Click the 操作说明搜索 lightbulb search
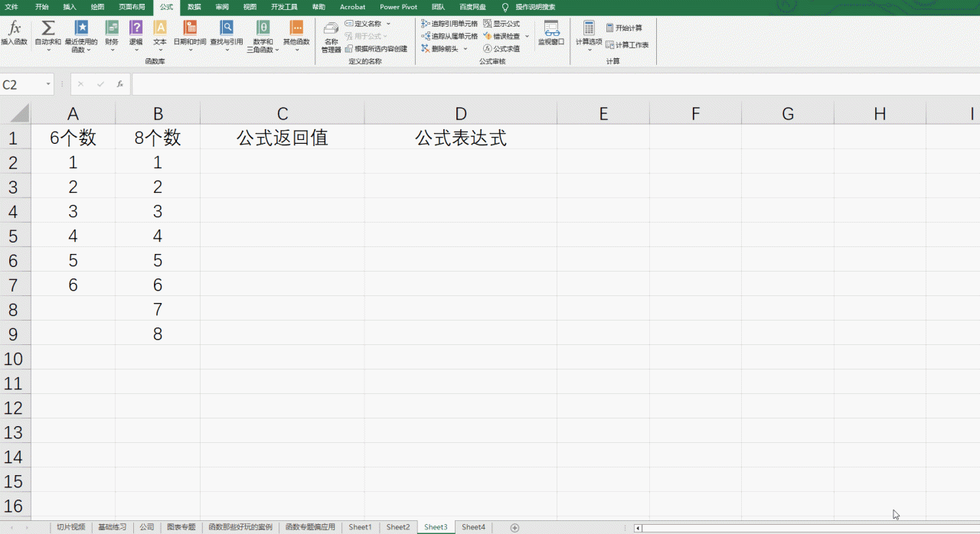This screenshot has height=534, width=980. [528, 7]
